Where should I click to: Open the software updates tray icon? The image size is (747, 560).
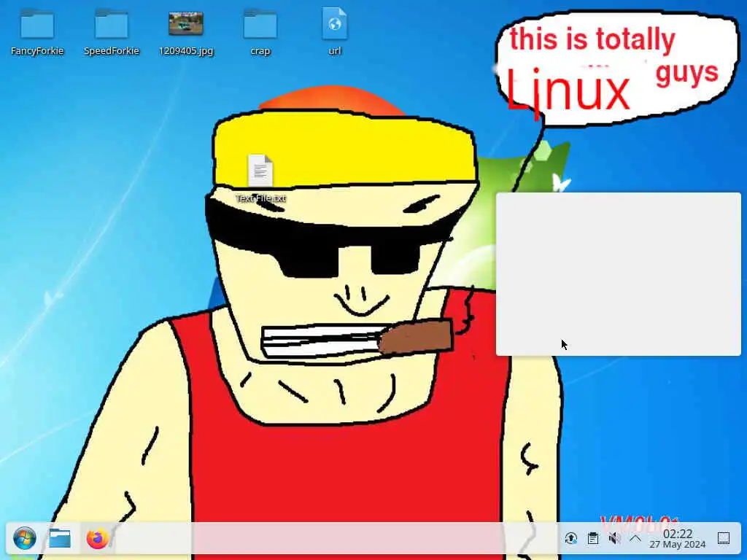tap(570, 539)
